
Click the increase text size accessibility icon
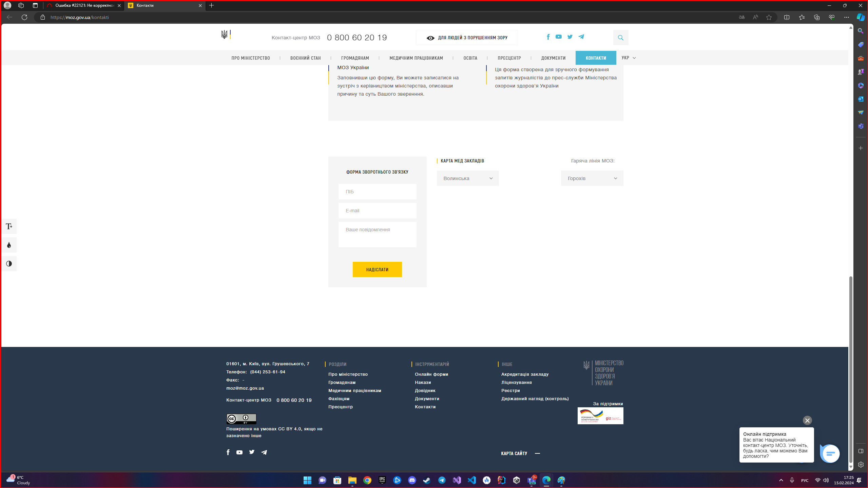[x=9, y=226]
